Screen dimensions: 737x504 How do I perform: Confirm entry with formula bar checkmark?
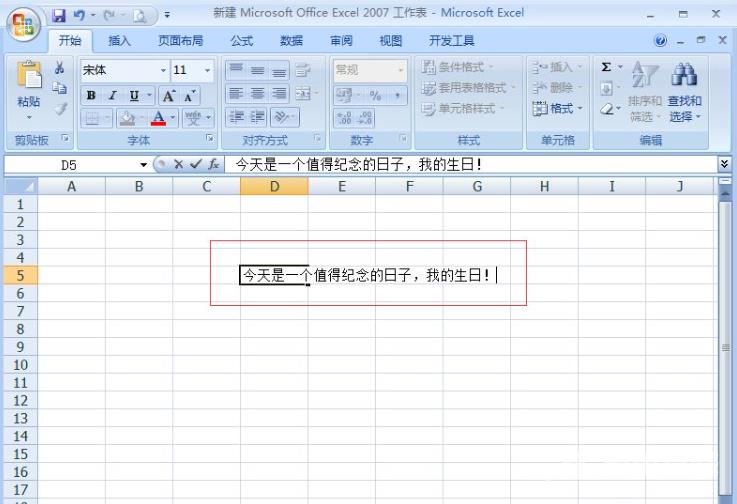(x=196, y=164)
